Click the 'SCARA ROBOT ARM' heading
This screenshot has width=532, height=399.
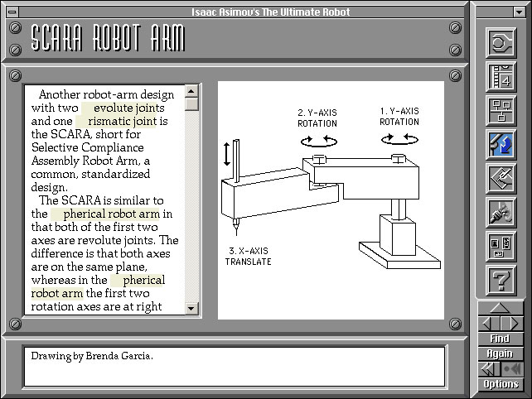(108, 37)
